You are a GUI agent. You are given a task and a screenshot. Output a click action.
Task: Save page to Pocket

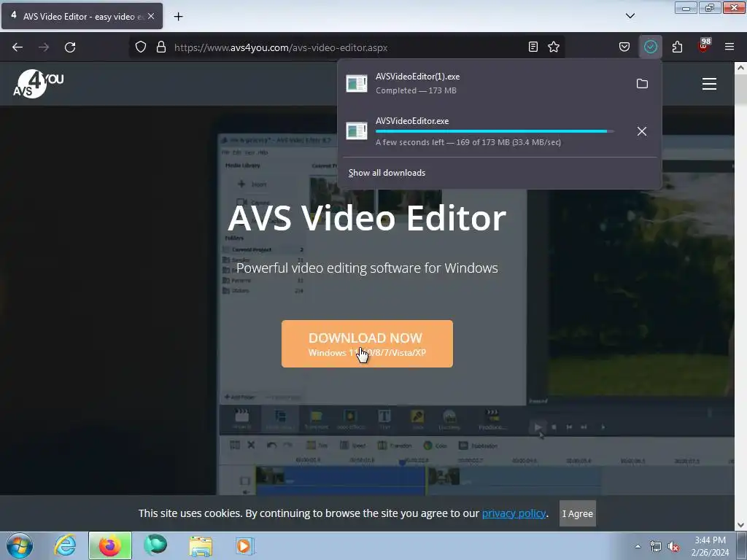pos(624,47)
